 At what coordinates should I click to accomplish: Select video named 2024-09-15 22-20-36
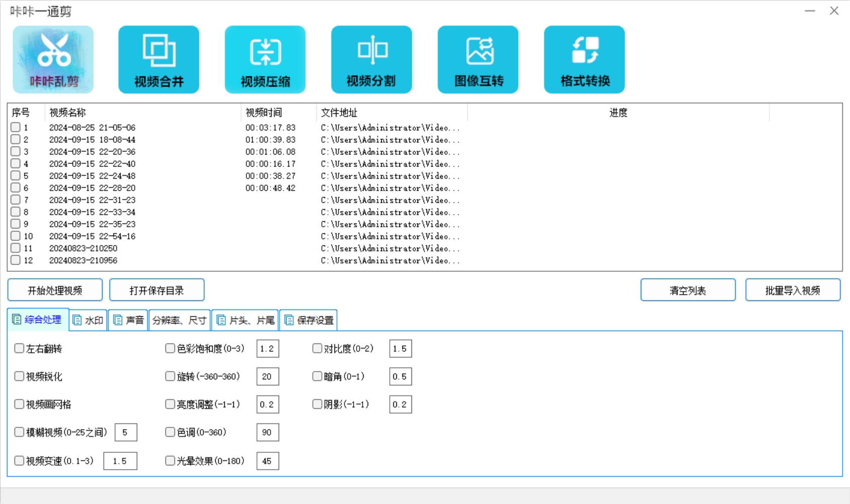[92, 152]
